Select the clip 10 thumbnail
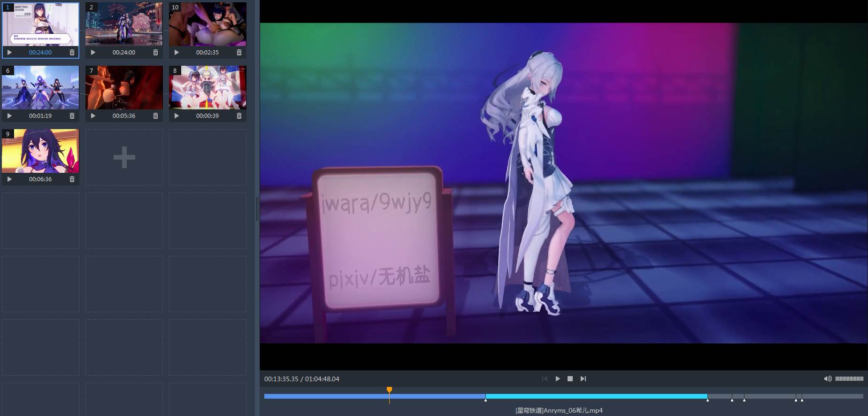 (x=207, y=24)
